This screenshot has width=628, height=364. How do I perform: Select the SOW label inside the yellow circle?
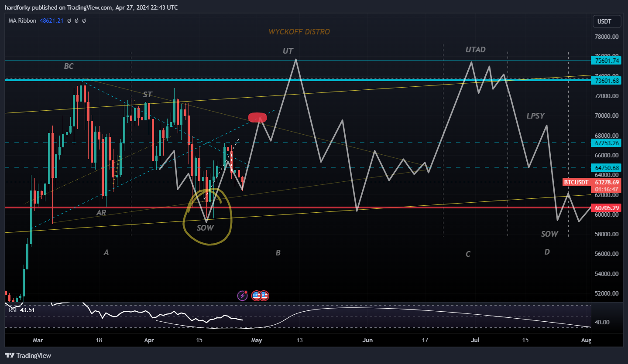(205, 228)
